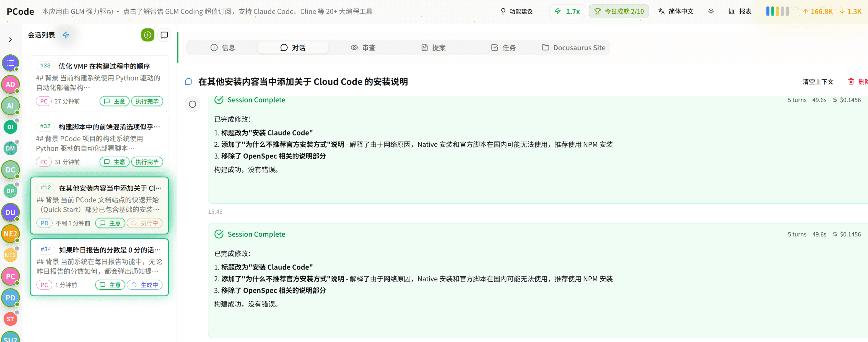The width and height of the screenshot is (868, 342).
Task: Switch to the 审查 tab
Action: [363, 47]
